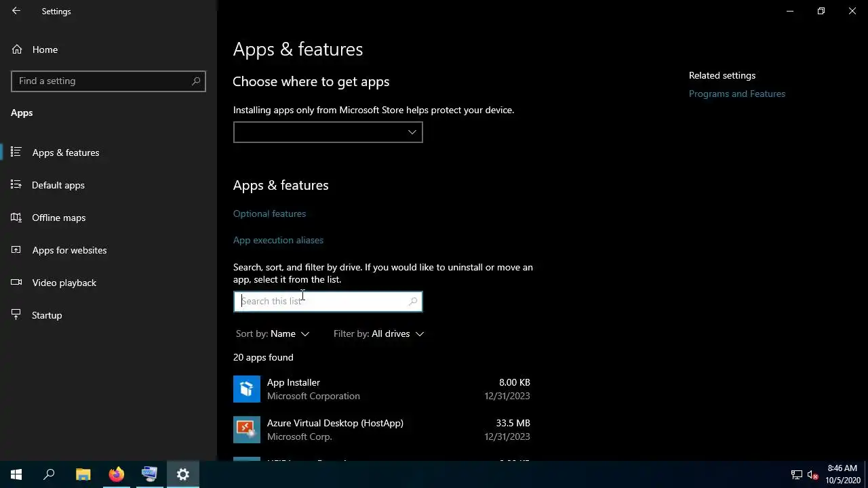Open the Filter by All drives dropdown
The height and width of the screenshot is (488, 868).
[x=378, y=333]
